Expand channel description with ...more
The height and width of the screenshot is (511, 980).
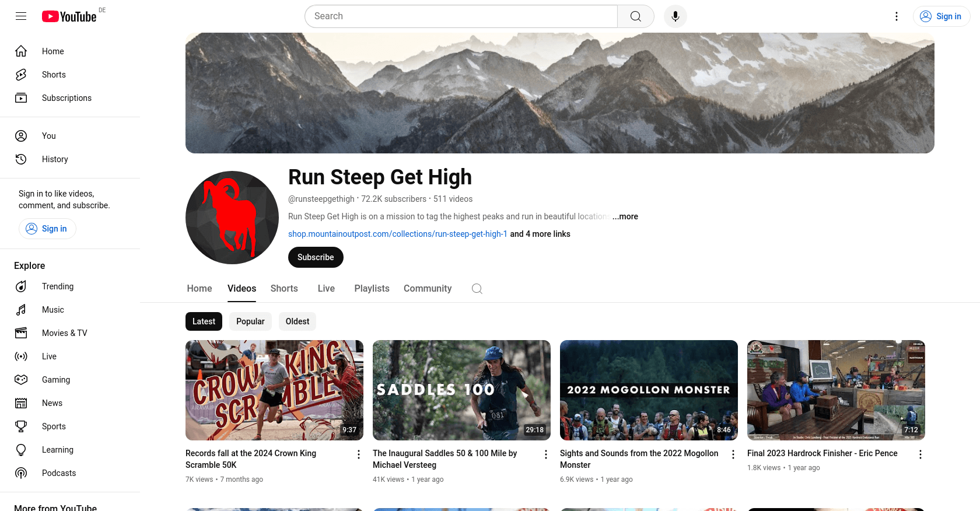pyautogui.click(x=625, y=216)
